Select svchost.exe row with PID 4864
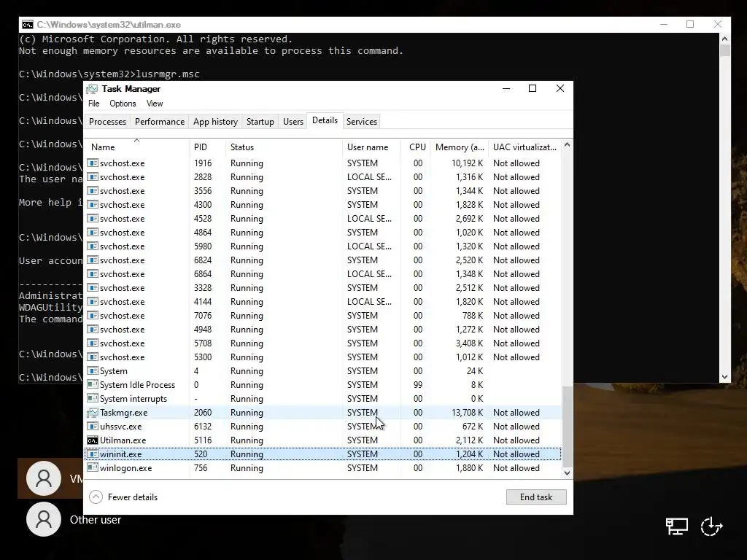Viewport: 747px width, 560px height. 323,233
